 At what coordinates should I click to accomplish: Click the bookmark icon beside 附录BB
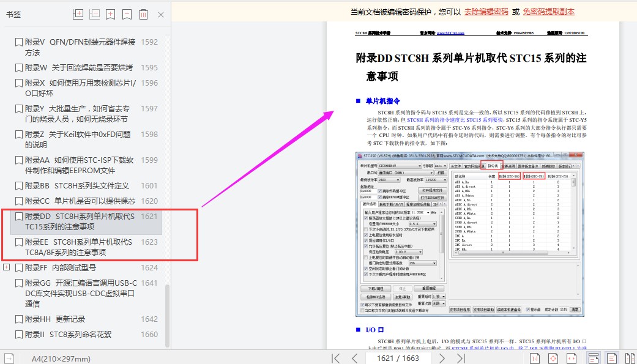click(x=19, y=186)
